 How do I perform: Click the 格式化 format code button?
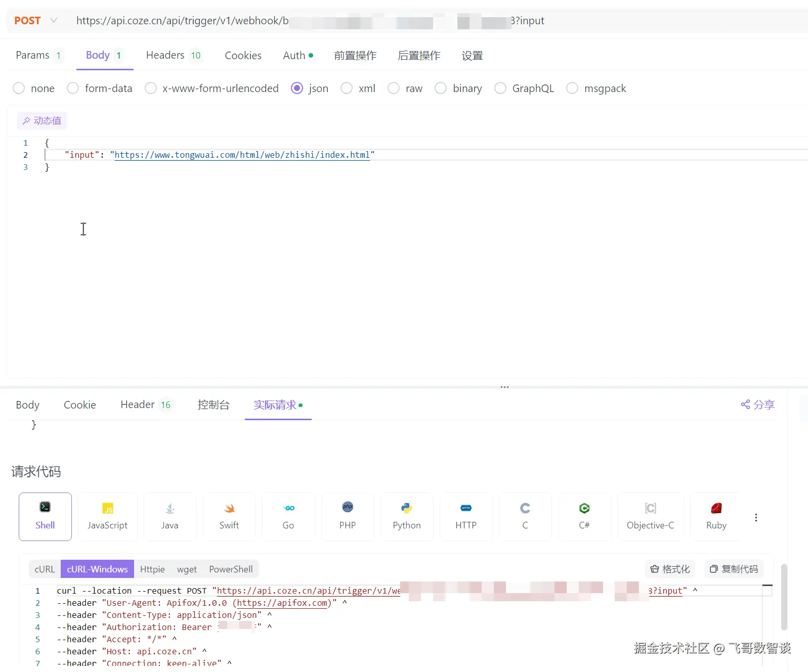point(670,569)
